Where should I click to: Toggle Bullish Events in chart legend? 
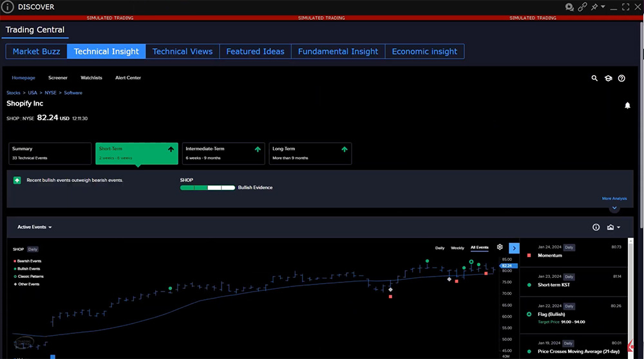click(27, 269)
